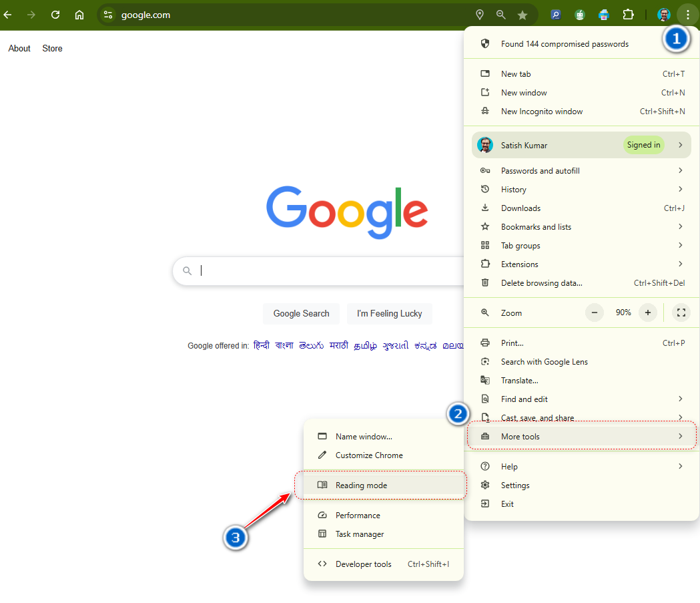Open Satish Kumar profile row

(581, 145)
